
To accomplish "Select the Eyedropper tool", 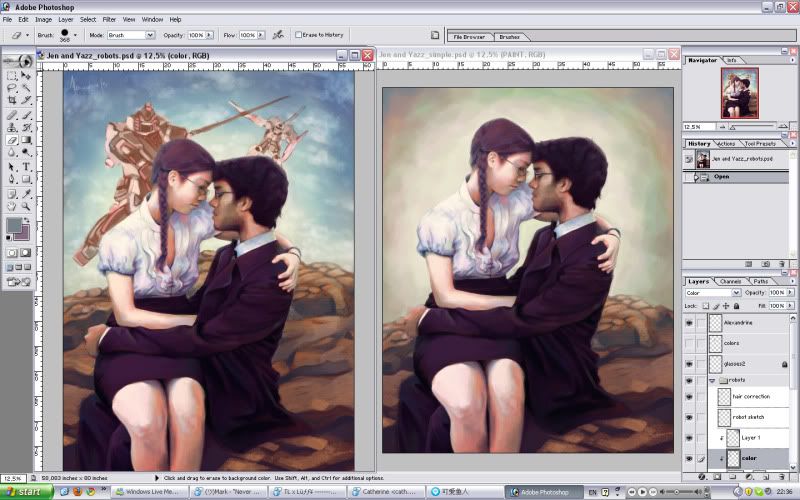I will click(26, 194).
